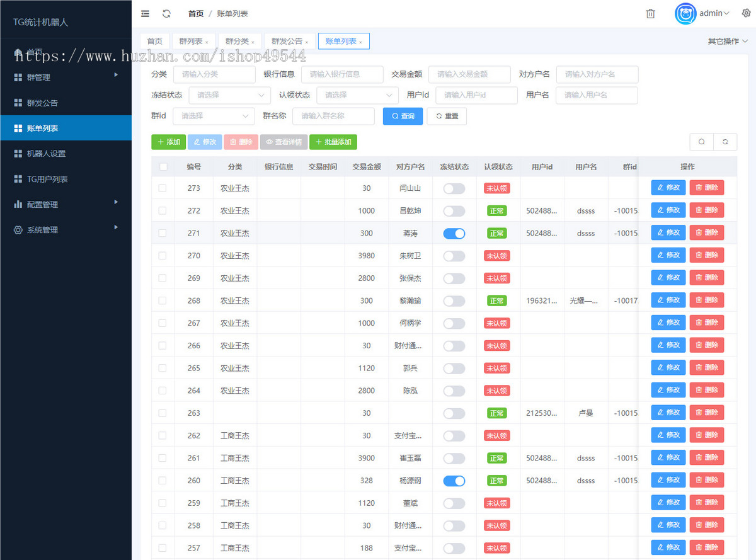Enable the freeze switch for row 272
Screen dimensions: 756x560
coord(454,210)
